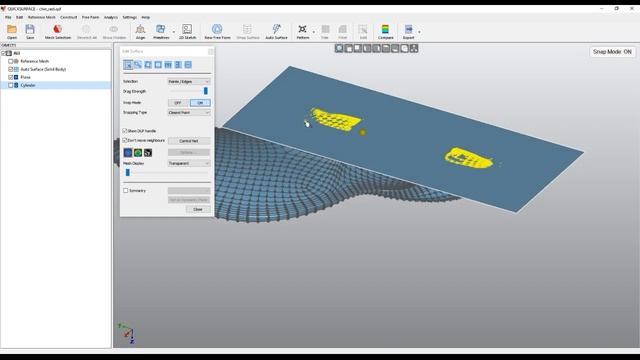
Task: Choose the third tool icon in Edit Surface
Action: coord(148,64)
